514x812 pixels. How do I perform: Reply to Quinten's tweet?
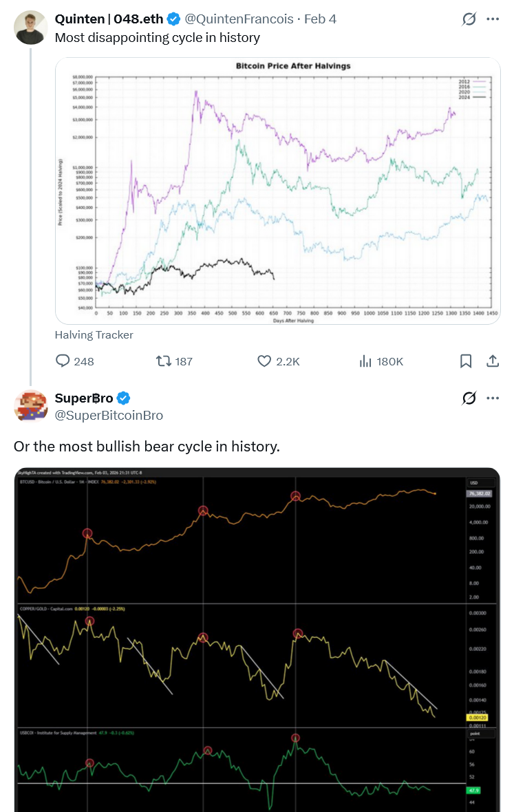click(63, 361)
